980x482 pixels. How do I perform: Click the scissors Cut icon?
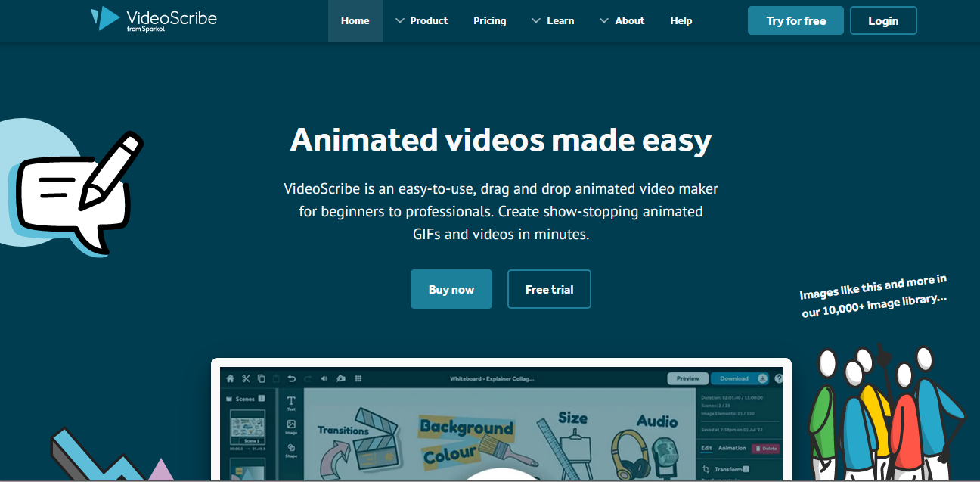point(246,378)
